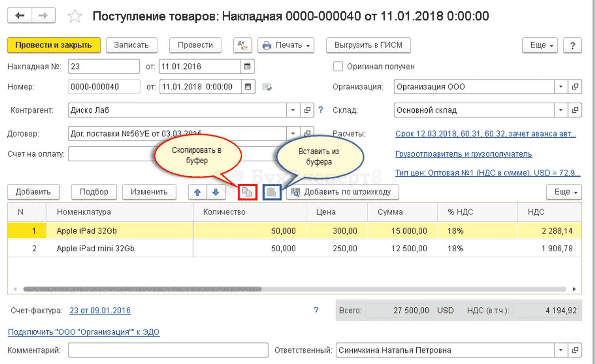
Task: Open the help question mark button
Action: [573, 45]
